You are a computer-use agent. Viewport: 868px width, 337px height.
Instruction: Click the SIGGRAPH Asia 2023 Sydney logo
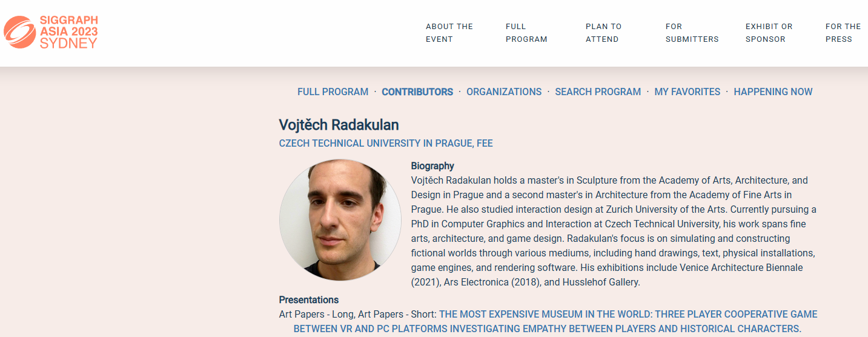[x=50, y=33]
